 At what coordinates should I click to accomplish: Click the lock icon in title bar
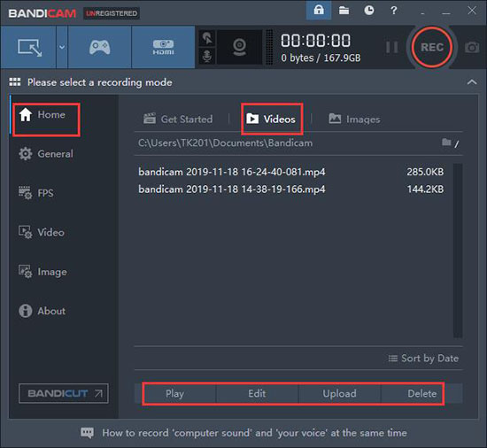(319, 11)
